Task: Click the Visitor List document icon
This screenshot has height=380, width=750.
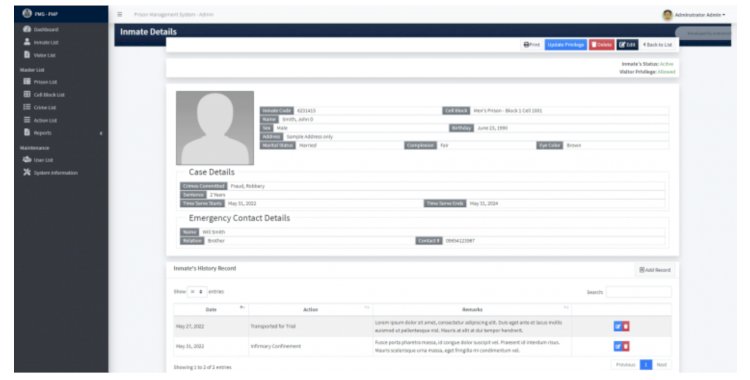Action: click(x=27, y=55)
